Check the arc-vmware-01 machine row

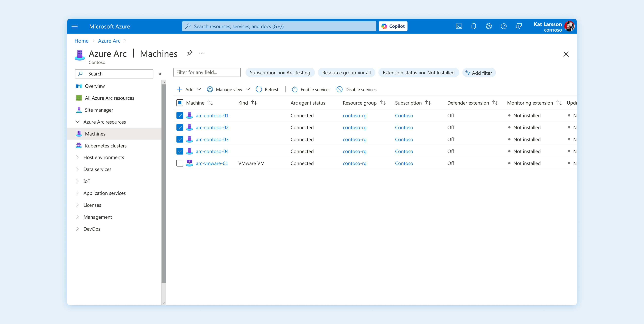[x=179, y=163]
